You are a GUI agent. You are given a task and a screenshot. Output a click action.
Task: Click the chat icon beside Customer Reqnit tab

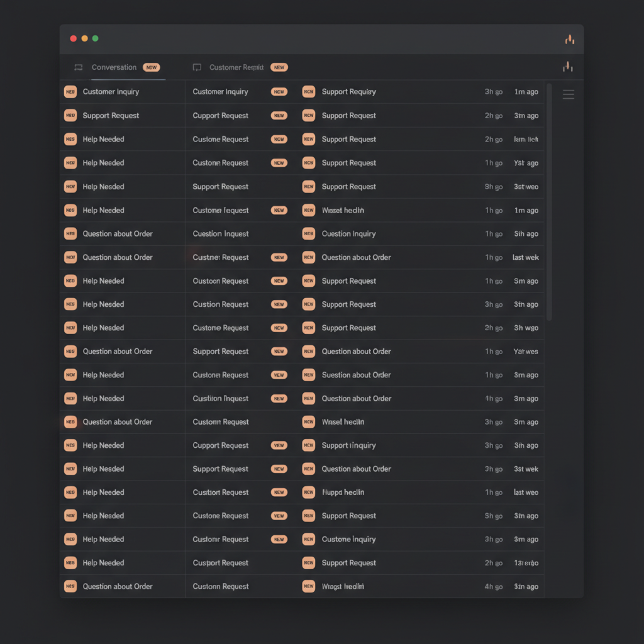(197, 67)
